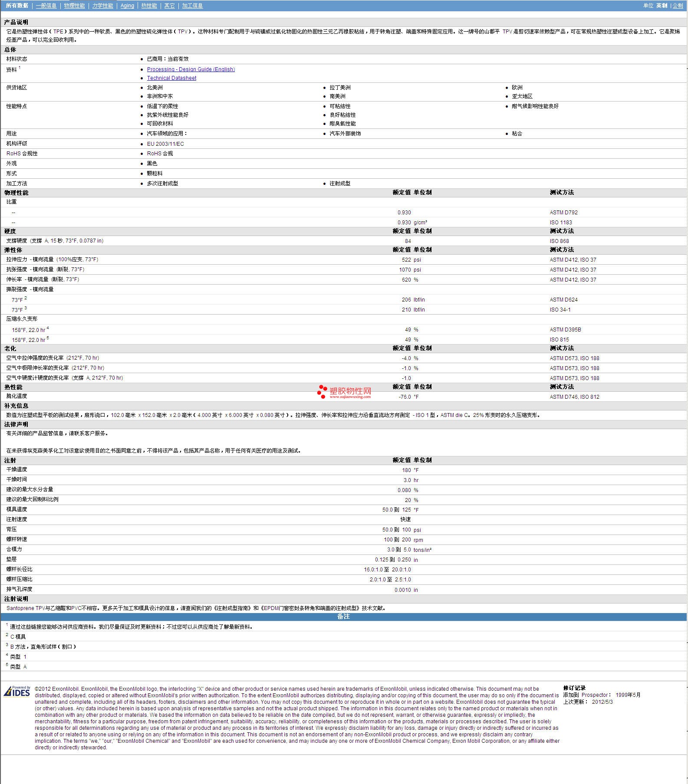The image size is (688, 784).
Task: Click the 多次注射成型 processing method
Action: pos(162,184)
